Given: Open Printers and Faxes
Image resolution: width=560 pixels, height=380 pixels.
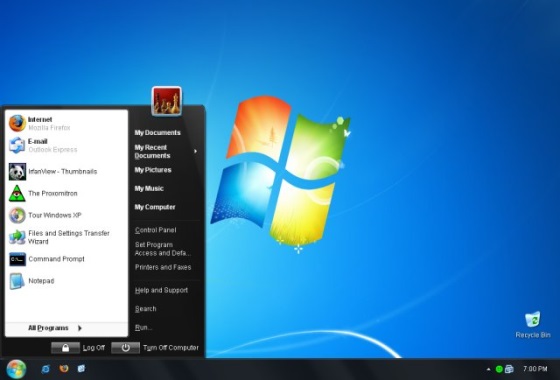Looking at the screenshot, I should tap(163, 267).
